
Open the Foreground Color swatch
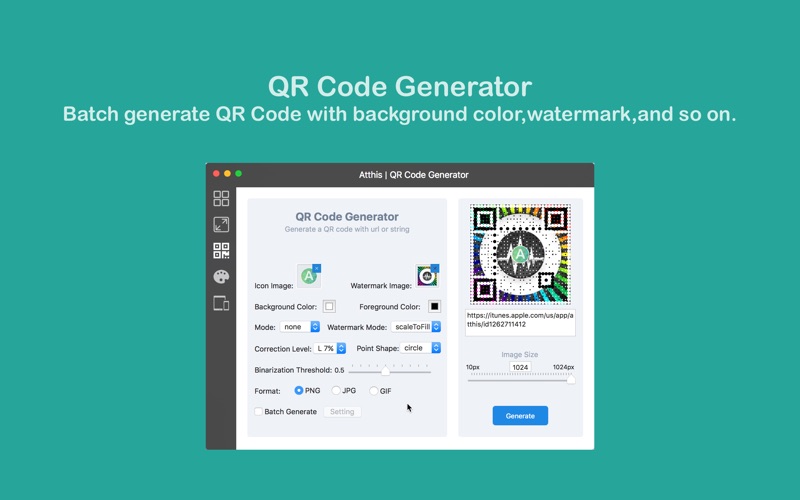[434, 307]
